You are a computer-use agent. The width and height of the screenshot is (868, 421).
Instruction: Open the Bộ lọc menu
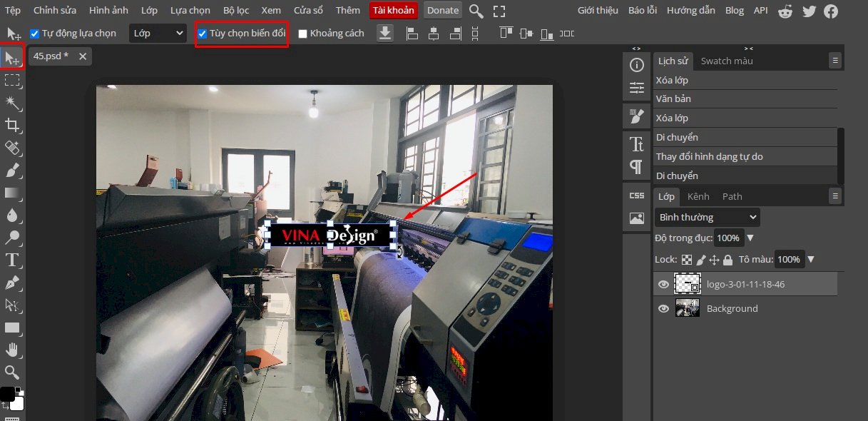point(236,11)
